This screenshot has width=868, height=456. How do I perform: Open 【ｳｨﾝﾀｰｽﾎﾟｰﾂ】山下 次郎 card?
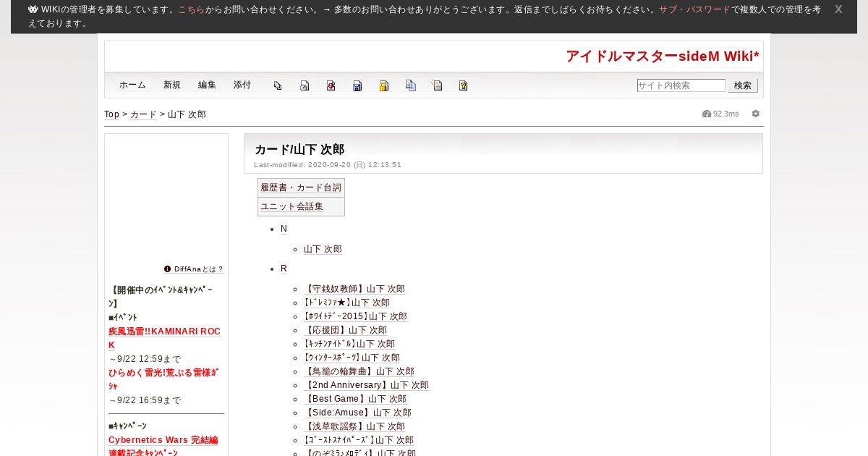(352, 358)
